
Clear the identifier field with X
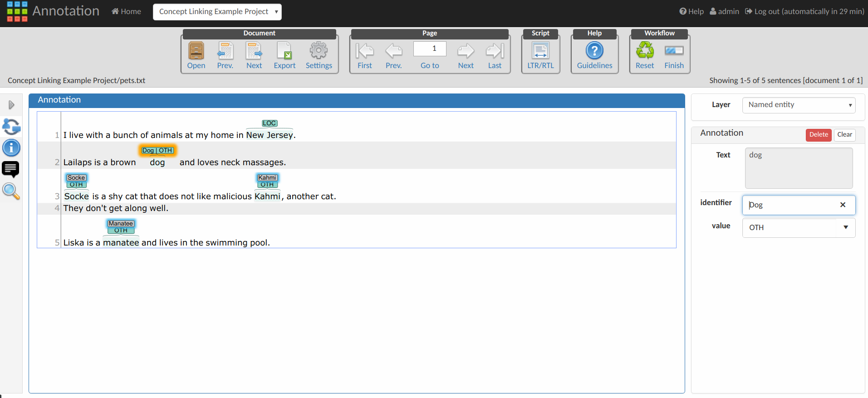pyautogui.click(x=843, y=205)
